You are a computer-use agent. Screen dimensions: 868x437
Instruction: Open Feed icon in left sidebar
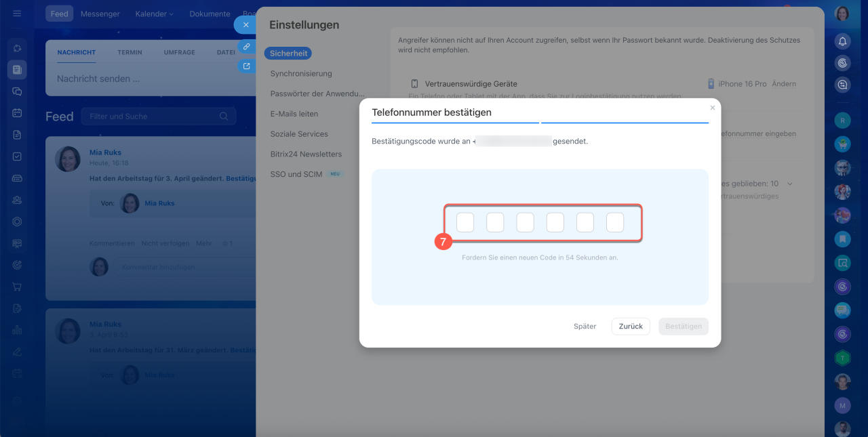pos(17,69)
